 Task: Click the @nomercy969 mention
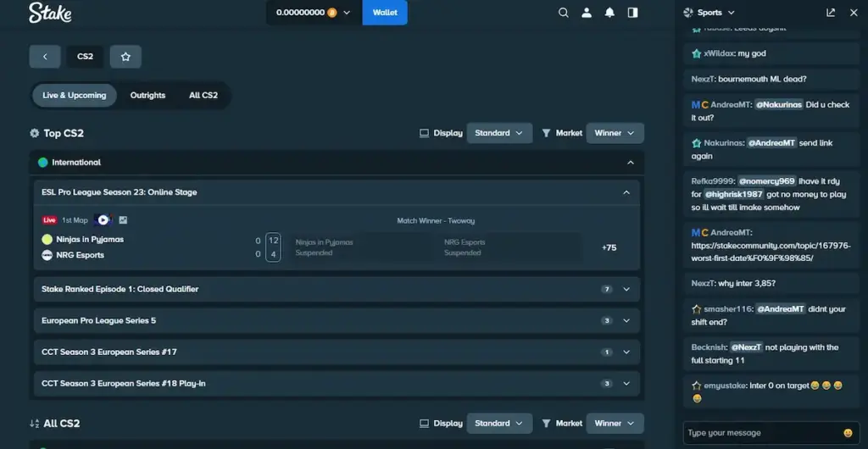pos(766,181)
